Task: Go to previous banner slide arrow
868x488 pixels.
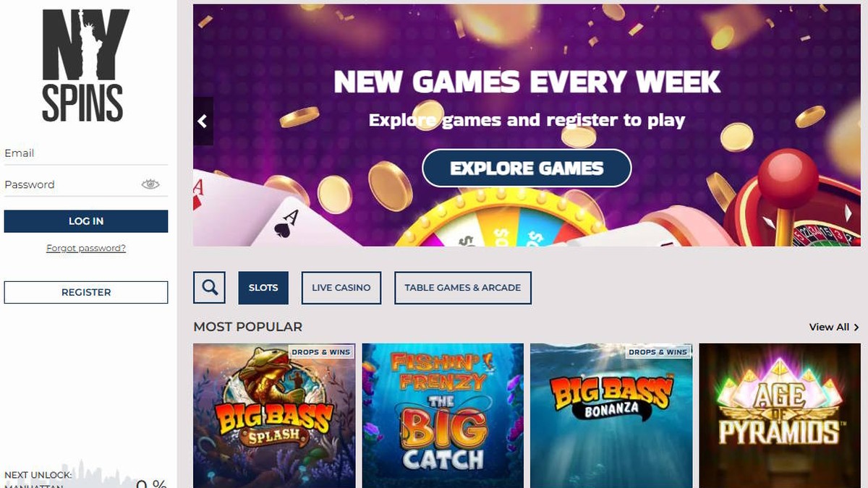Action: (203, 121)
